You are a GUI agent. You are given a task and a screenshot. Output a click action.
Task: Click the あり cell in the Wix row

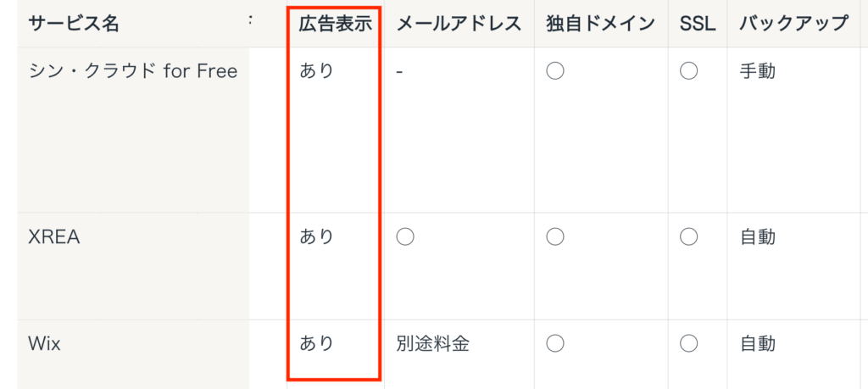tap(317, 343)
